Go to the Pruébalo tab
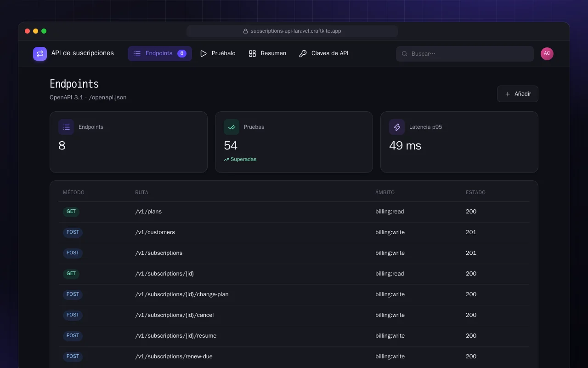The width and height of the screenshot is (588, 368). 218,54
